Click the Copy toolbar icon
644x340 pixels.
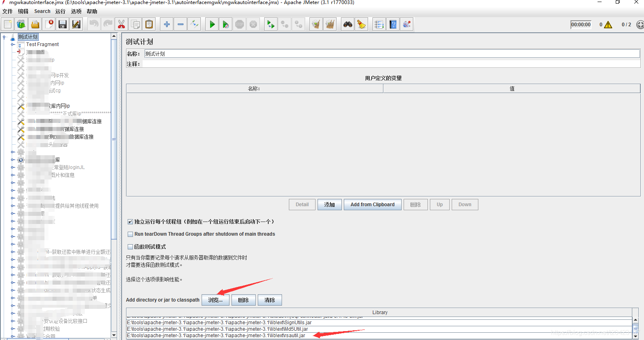[x=135, y=24]
